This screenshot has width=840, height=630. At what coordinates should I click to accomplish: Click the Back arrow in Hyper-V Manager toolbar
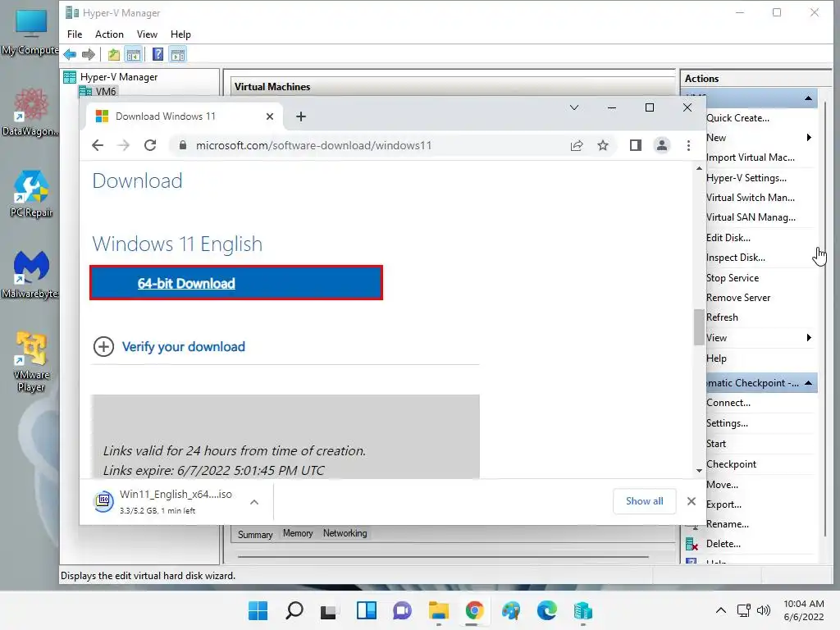point(70,54)
